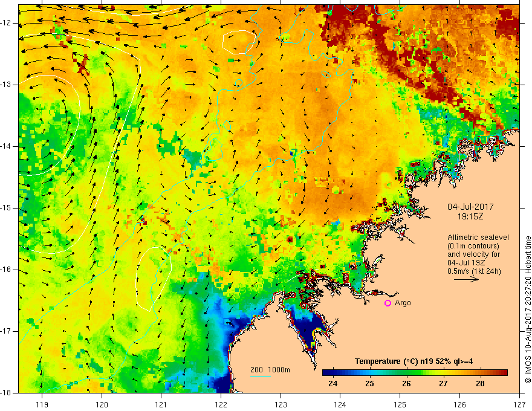
Task: Click colorbar tick label 25
Action: click(x=370, y=384)
